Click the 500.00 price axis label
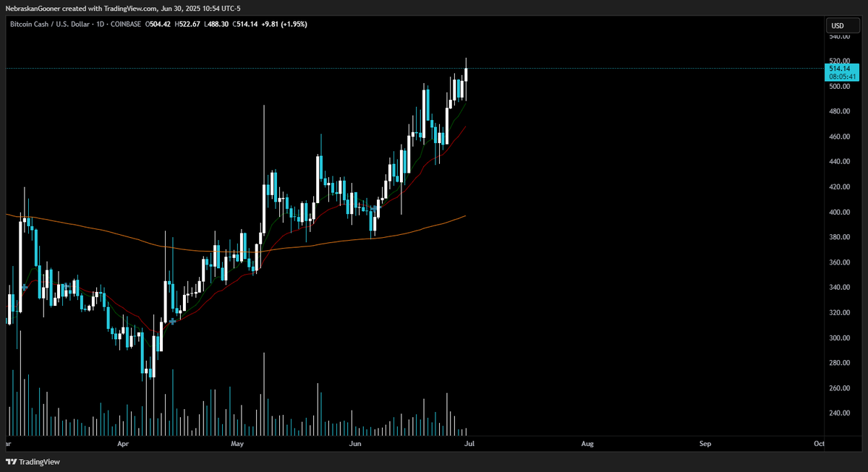868x472 pixels. [x=839, y=87]
